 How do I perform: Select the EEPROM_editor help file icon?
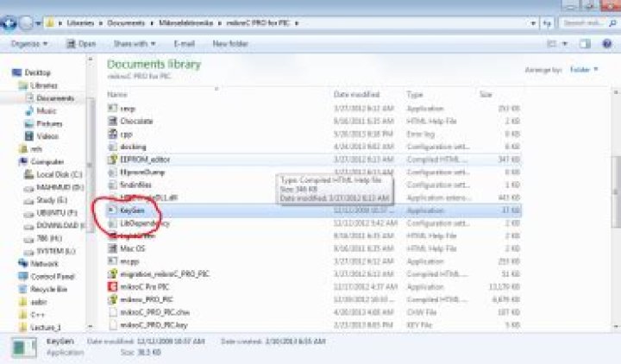(113, 160)
